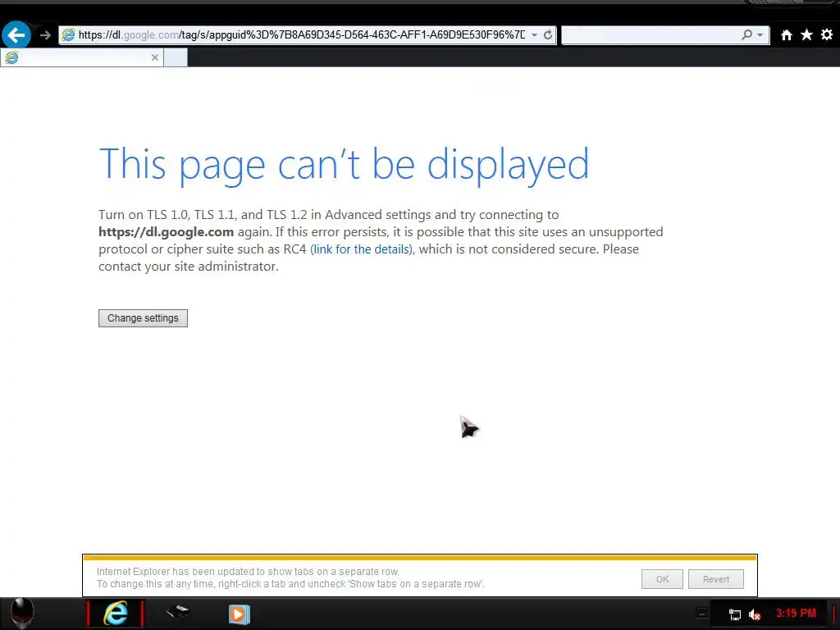Close the current tab with X

(x=155, y=57)
